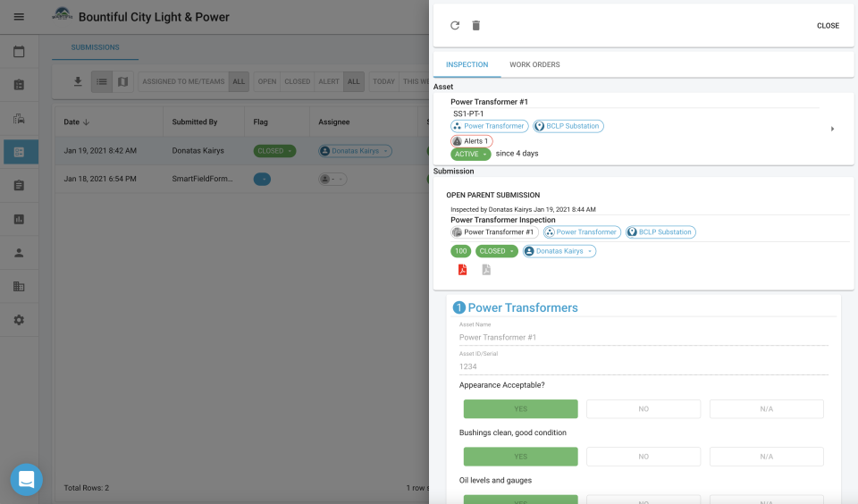The height and width of the screenshot is (504, 858).
Task: Open the CLOSED flag dropdown in table row
Action: pos(274,151)
